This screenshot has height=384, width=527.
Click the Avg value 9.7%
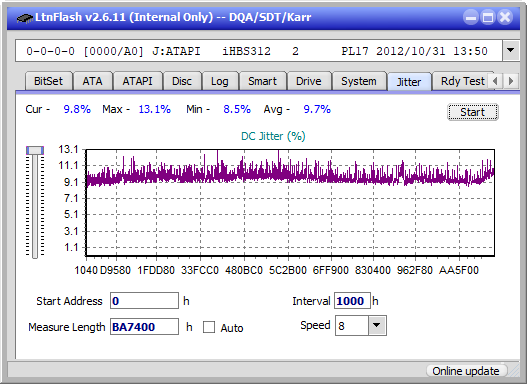[x=317, y=109]
